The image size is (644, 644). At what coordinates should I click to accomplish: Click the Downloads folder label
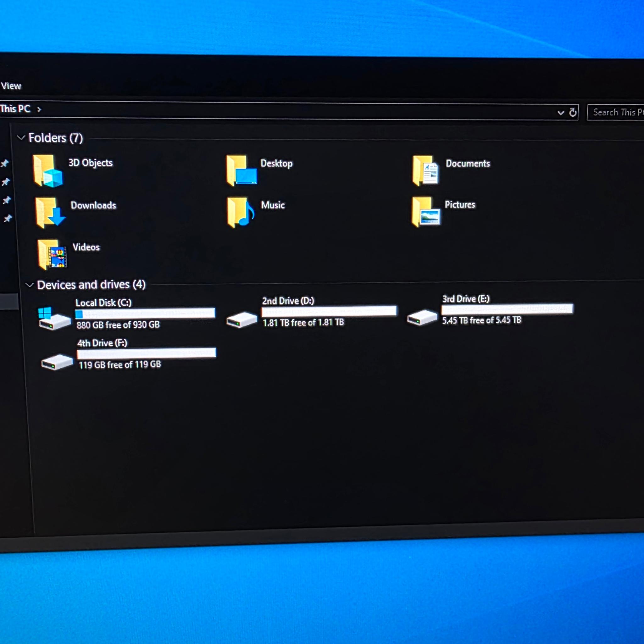pyautogui.click(x=93, y=205)
